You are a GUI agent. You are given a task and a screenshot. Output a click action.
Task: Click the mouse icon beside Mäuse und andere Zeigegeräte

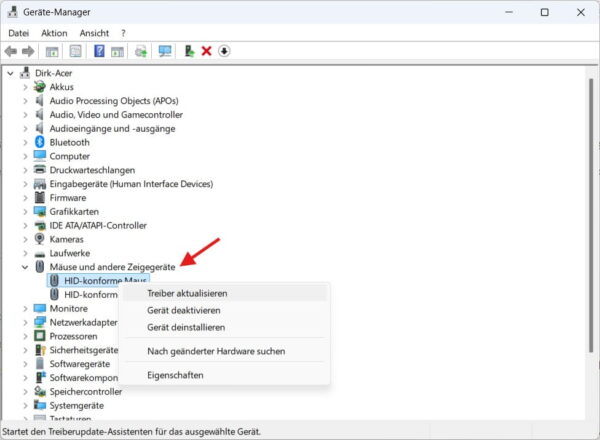(x=39, y=267)
